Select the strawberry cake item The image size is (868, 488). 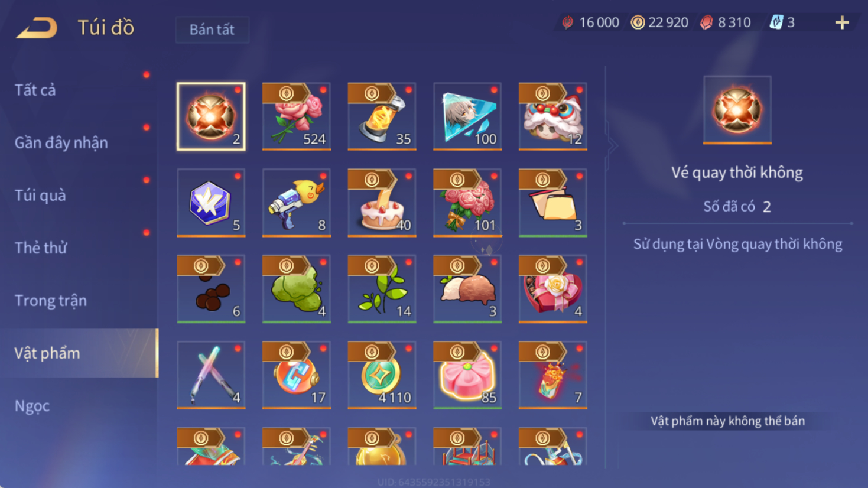pyautogui.click(x=382, y=203)
